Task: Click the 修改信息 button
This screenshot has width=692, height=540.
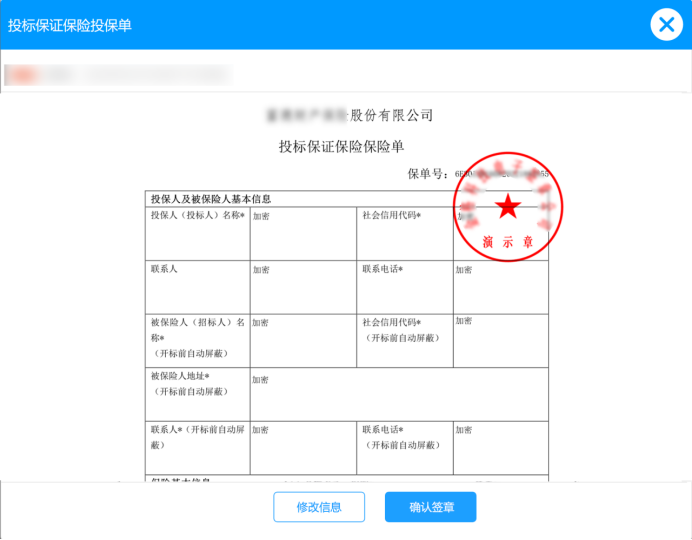Action: 319,507
